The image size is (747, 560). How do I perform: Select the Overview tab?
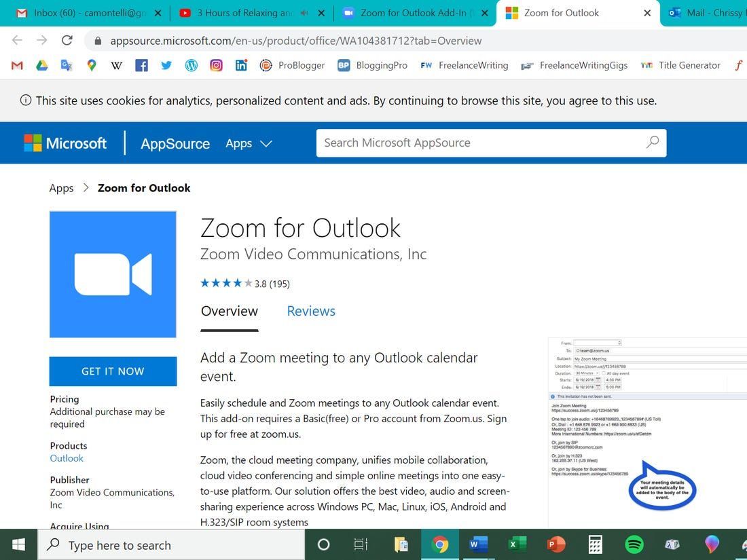tap(229, 311)
